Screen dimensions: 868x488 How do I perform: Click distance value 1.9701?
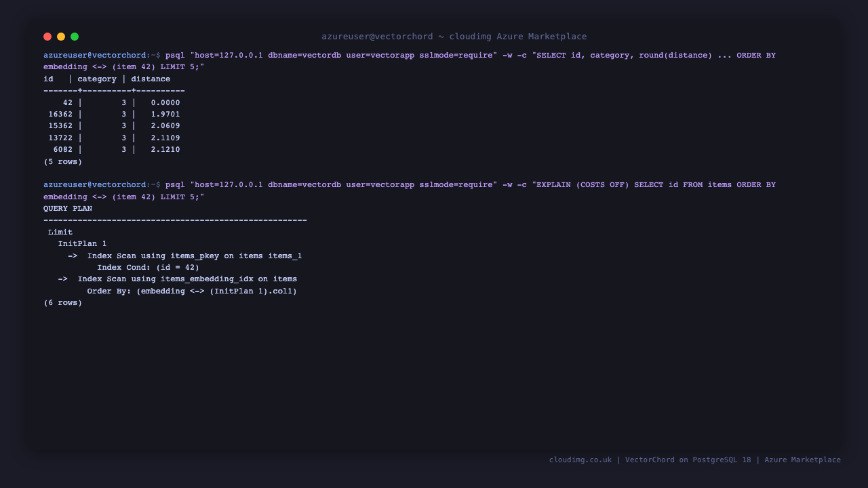[165, 114]
